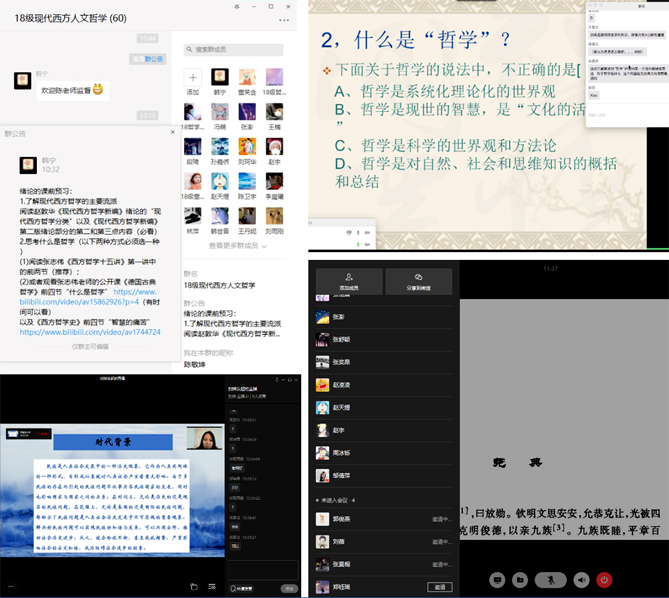Click the 添加 plus icon to add group member
Image resolution: width=669 pixels, height=598 pixels.
coord(193,78)
